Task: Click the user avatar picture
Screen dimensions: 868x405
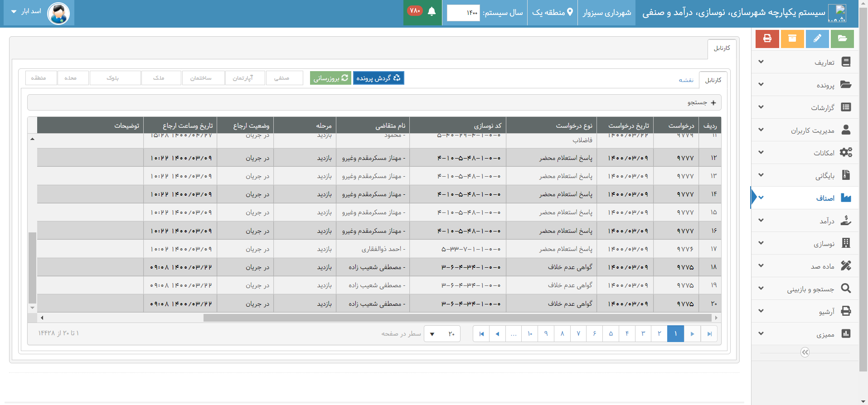Action: [58, 13]
